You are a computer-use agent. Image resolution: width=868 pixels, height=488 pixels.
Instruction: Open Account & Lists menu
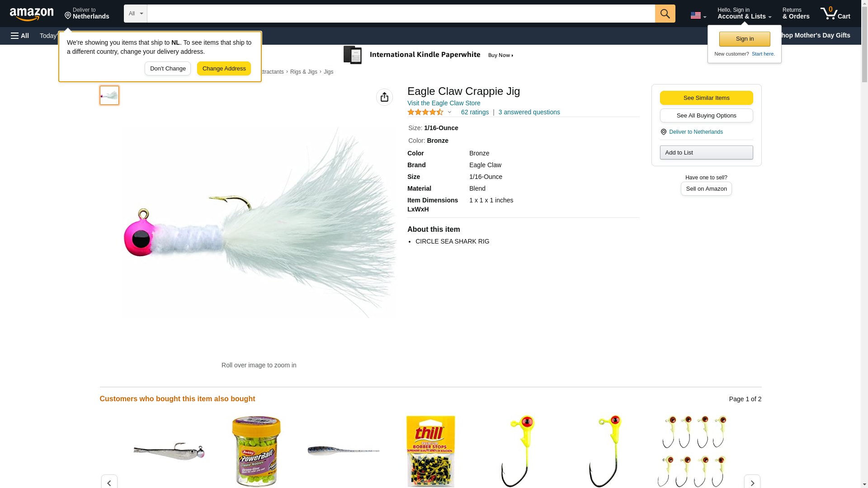pos(744,14)
